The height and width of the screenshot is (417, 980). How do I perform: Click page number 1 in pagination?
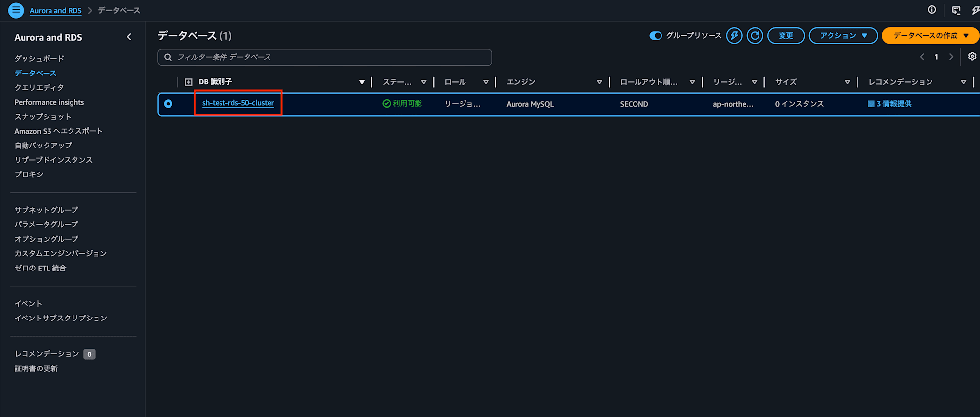pos(936,57)
